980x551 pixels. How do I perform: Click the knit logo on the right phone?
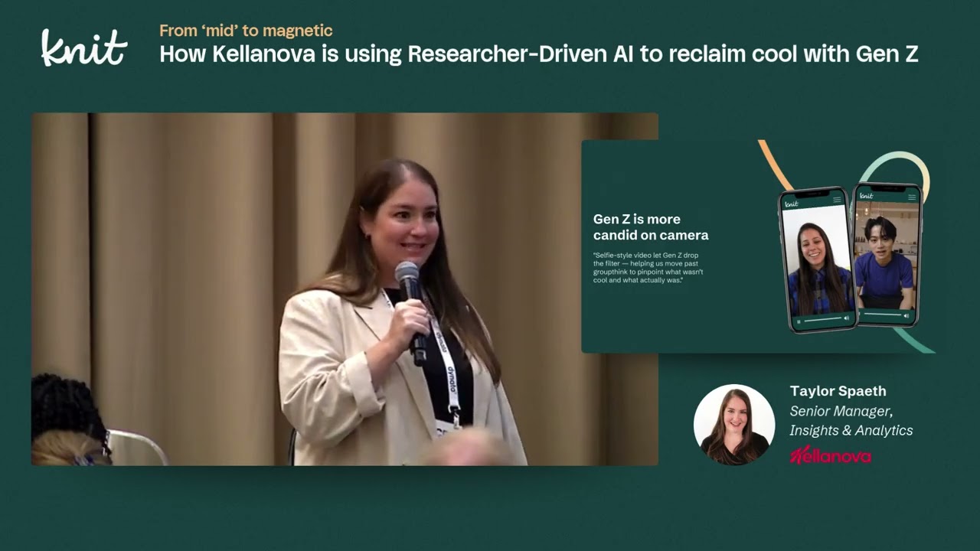pos(866,196)
